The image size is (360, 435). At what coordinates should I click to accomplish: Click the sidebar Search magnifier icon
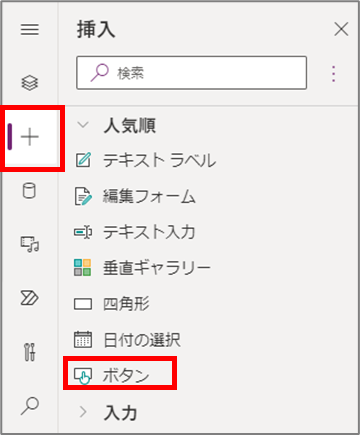pos(30,406)
